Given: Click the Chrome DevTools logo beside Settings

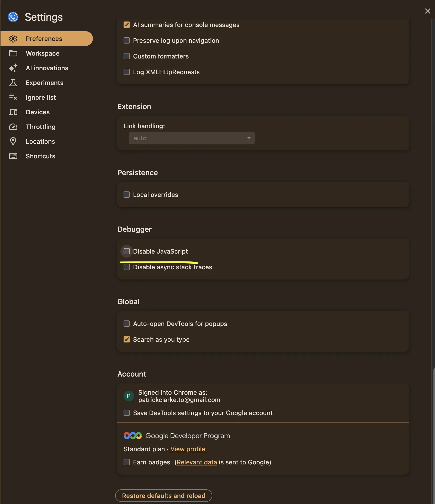Looking at the screenshot, I should tap(13, 17).
